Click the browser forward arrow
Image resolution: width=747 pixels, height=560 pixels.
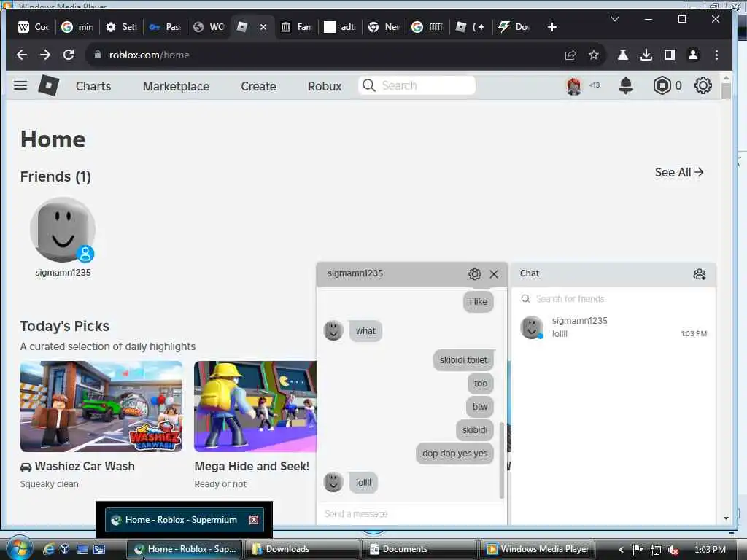coord(45,55)
